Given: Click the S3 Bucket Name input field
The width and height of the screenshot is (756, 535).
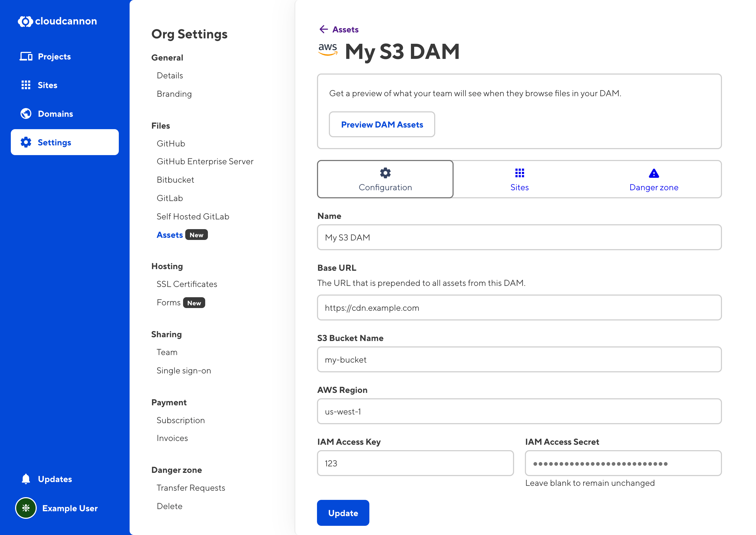Looking at the screenshot, I should (x=519, y=360).
